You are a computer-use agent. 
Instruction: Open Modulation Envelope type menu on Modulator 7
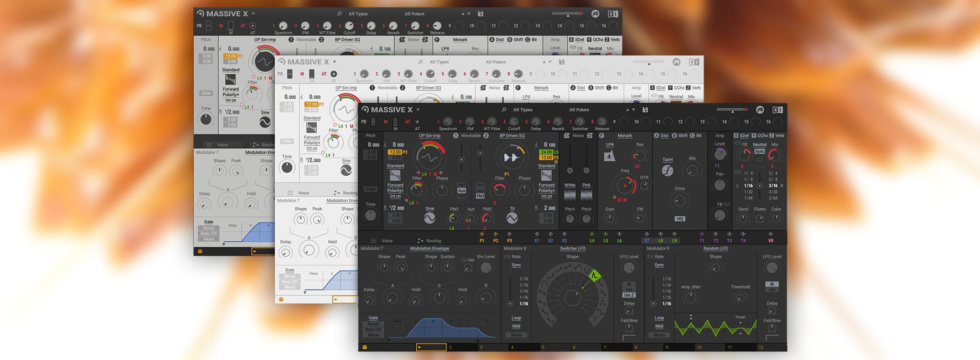pos(429,248)
